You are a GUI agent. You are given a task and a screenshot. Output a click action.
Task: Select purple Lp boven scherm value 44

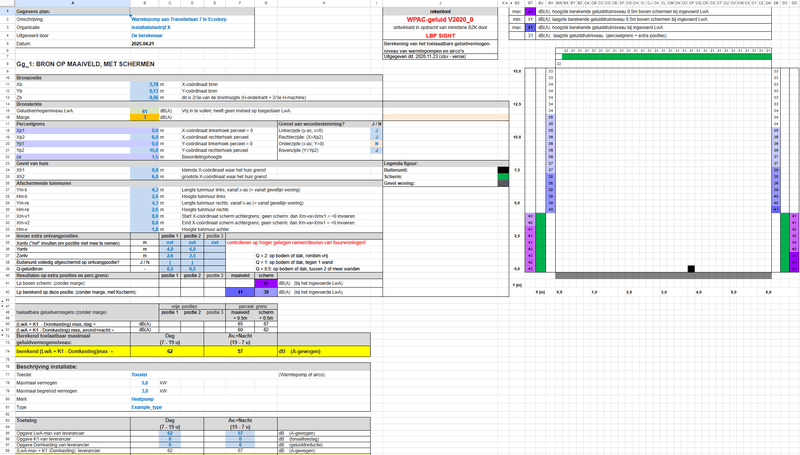[266, 283]
